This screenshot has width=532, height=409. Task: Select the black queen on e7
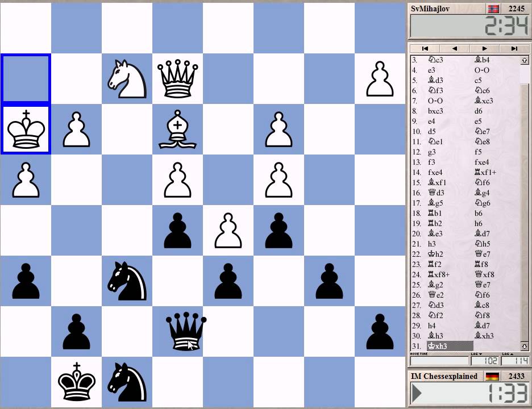tap(186, 332)
